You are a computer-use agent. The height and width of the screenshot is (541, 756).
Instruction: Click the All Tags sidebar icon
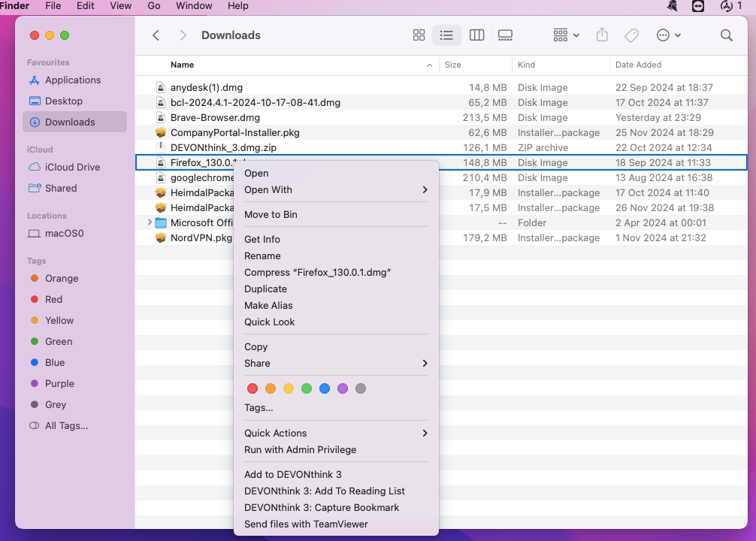pyautogui.click(x=35, y=426)
